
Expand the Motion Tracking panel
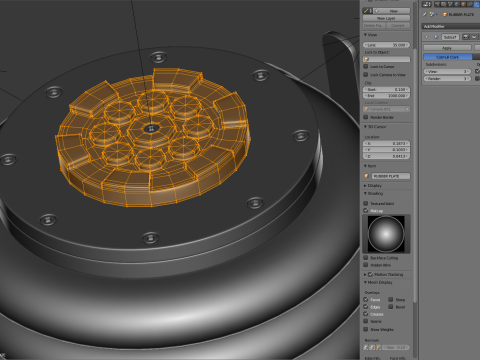pyautogui.click(x=365, y=274)
